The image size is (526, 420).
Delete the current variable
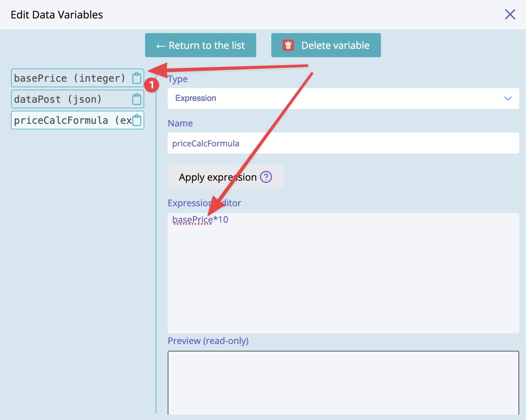(x=326, y=45)
